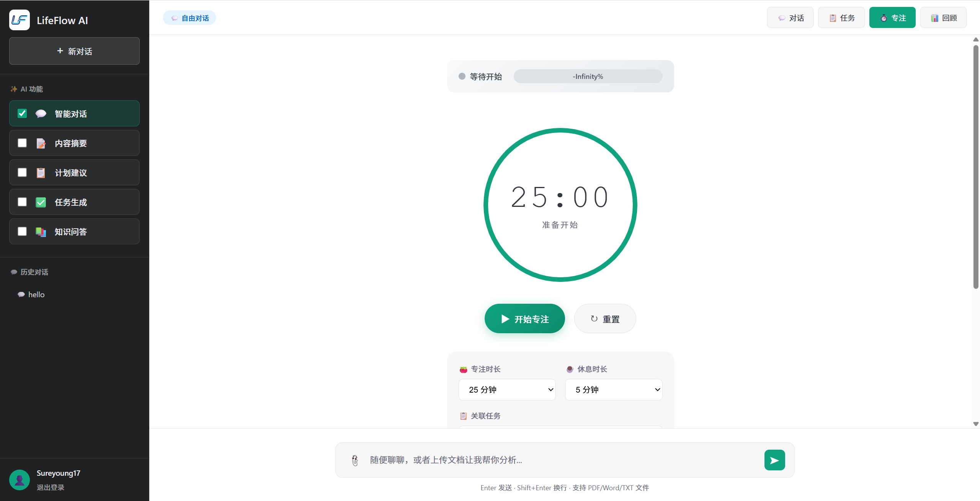The width and height of the screenshot is (980, 501).
Task: Start focus with 开始专注 button
Action: pos(524,318)
